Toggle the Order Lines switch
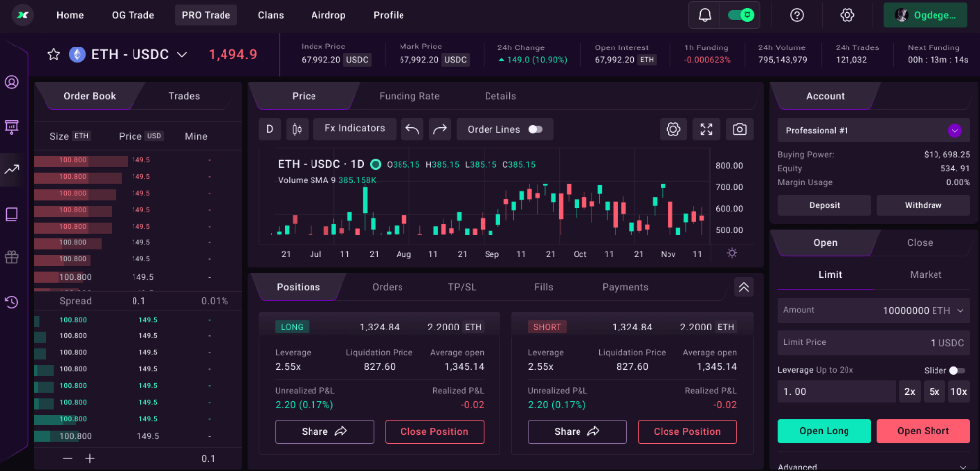980x471 pixels. pyautogui.click(x=535, y=129)
